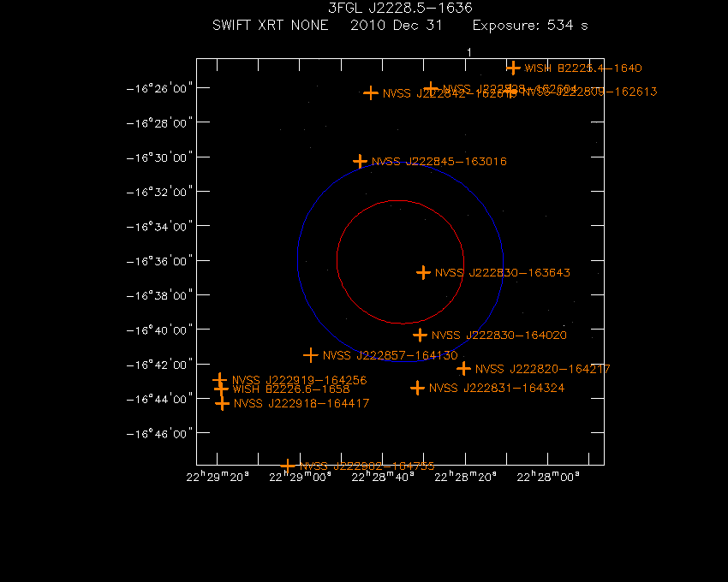
Task: Click the declination label -16°34'00"
Action: coord(159,227)
